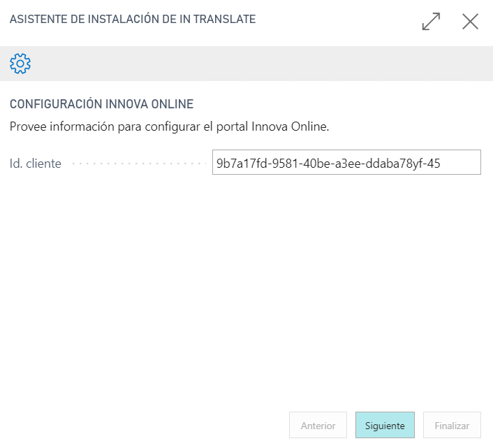The width and height of the screenshot is (493, 448).
Task: Click the 'CONFIGURACIÓN INNOVA ONLINE' heading
Action: 101,104
